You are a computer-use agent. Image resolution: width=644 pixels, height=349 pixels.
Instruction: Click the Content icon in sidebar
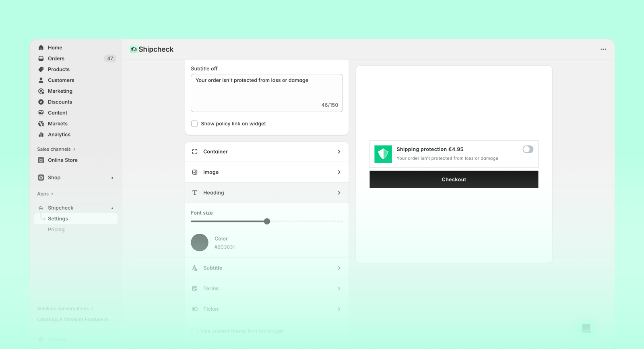click(41, 113)
